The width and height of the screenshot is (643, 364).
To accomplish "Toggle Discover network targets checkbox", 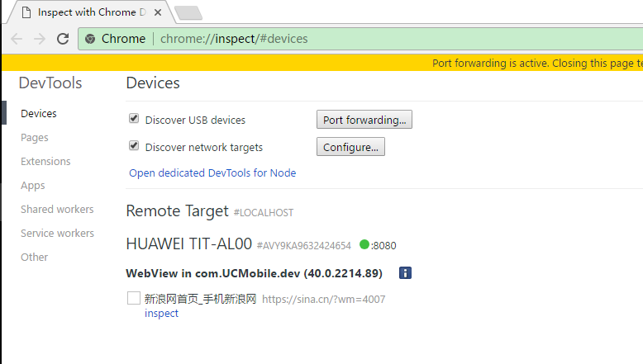I will pyautogui.click(x=134, y=146).
